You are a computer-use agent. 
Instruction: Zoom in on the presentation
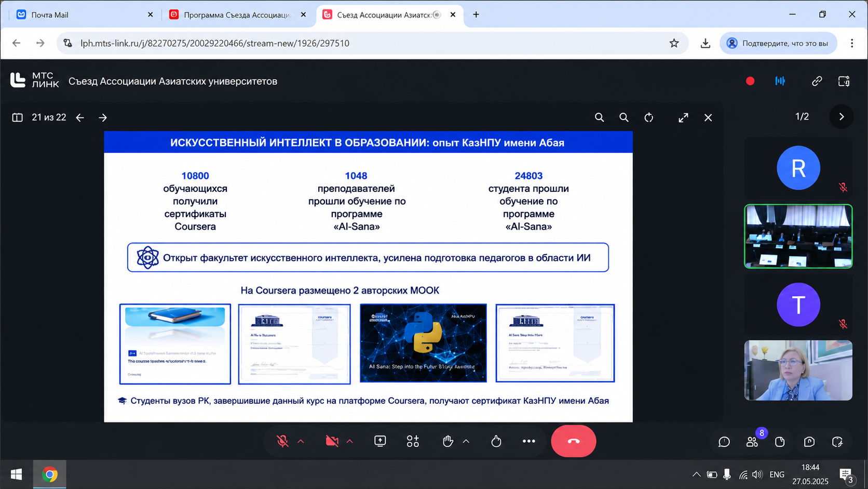(600, 117)
